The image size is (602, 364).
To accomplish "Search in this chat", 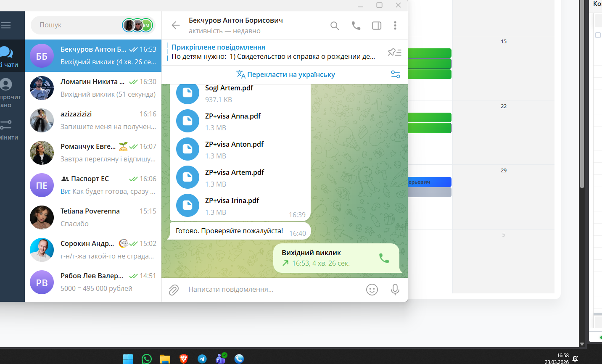I will pyautogui.click(x=335, y=26).
